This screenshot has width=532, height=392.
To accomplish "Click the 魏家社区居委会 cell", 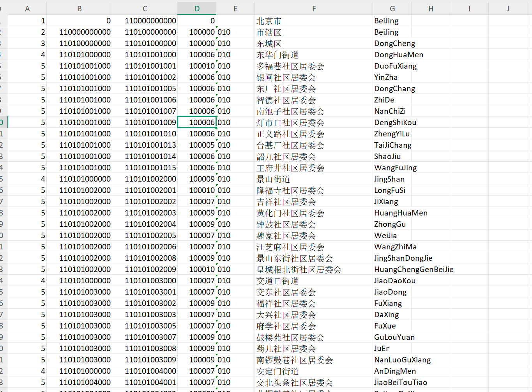I will click(314, 235).
